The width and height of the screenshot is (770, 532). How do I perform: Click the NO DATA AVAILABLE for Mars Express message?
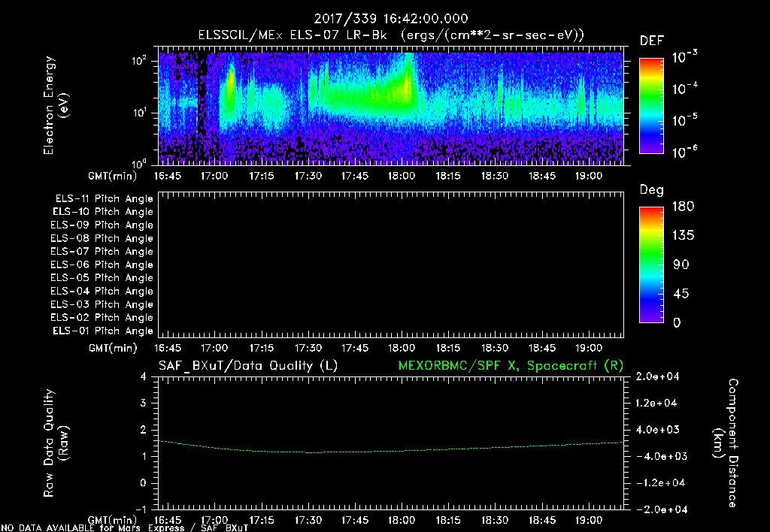tap(125, 527)
